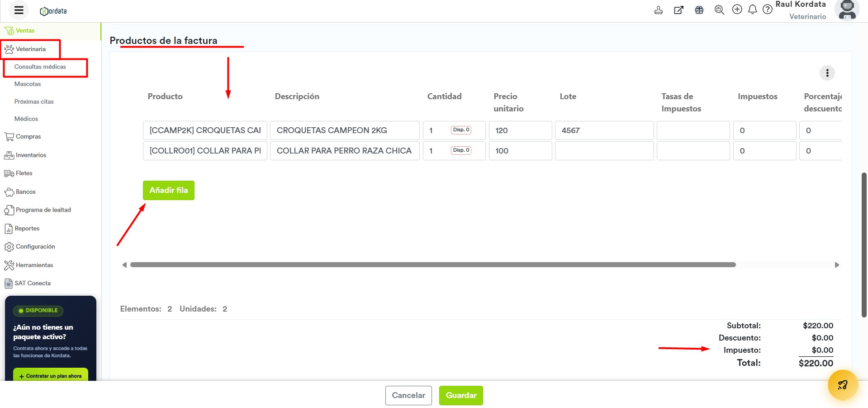Open the help question mark icon
The height and width of the screenshot is (408, 868).
tap(768, 10)
